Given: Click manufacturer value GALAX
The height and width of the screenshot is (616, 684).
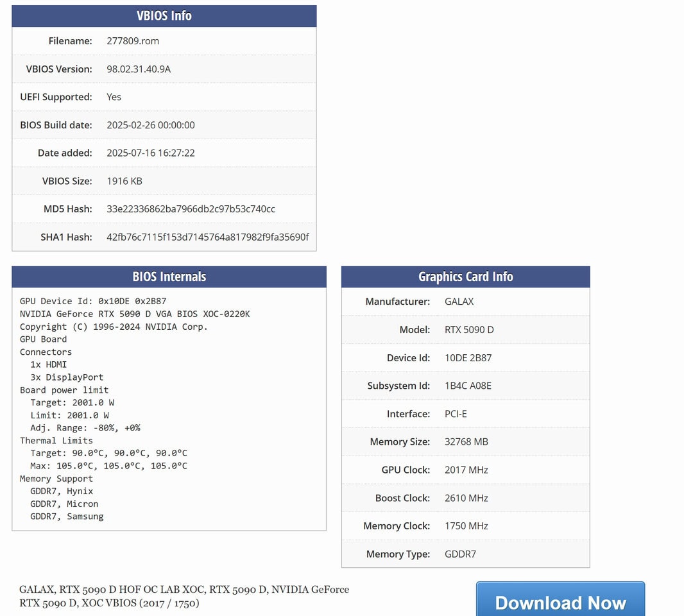Looking at the screenshot, I should point(459,302).
